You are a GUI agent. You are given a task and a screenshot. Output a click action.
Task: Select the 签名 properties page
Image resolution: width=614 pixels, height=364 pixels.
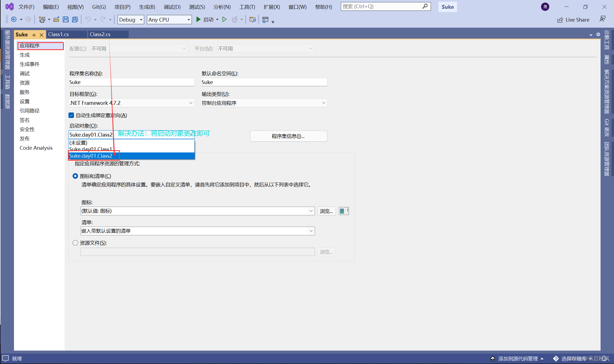pos(24,120)
